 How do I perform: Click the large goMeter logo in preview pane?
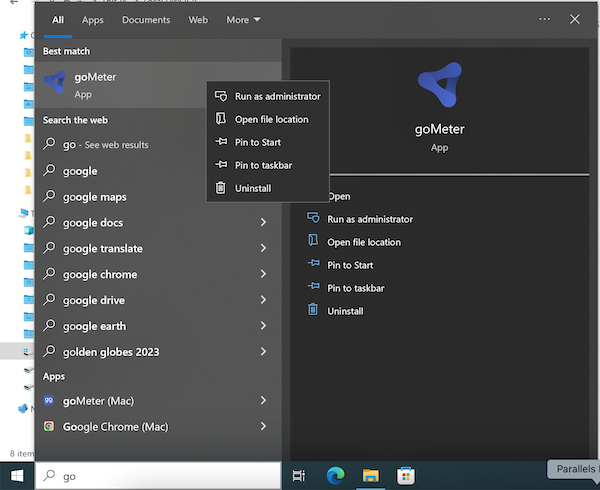[x=440, y=85]
